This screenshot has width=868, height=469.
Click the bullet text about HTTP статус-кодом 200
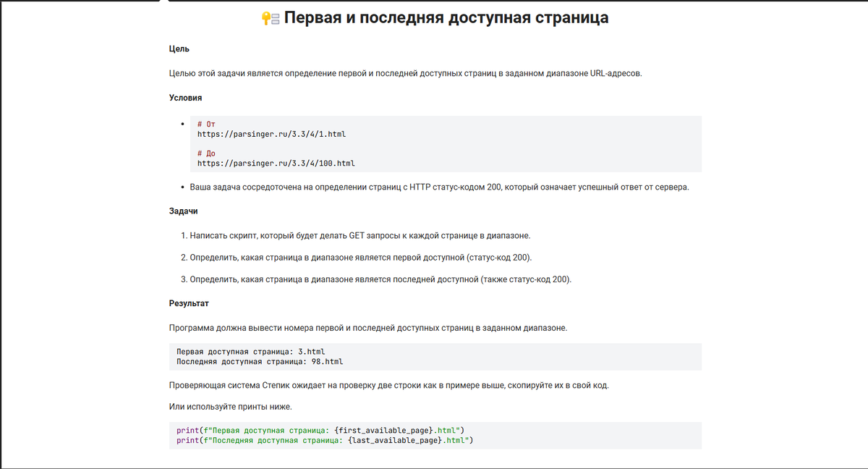point(439,187)
